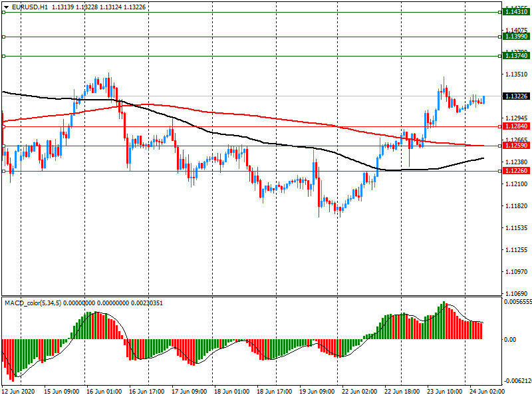Click the 1.12100 price scale value
This screenshot has width=532, height=399.
click(517, 184)
